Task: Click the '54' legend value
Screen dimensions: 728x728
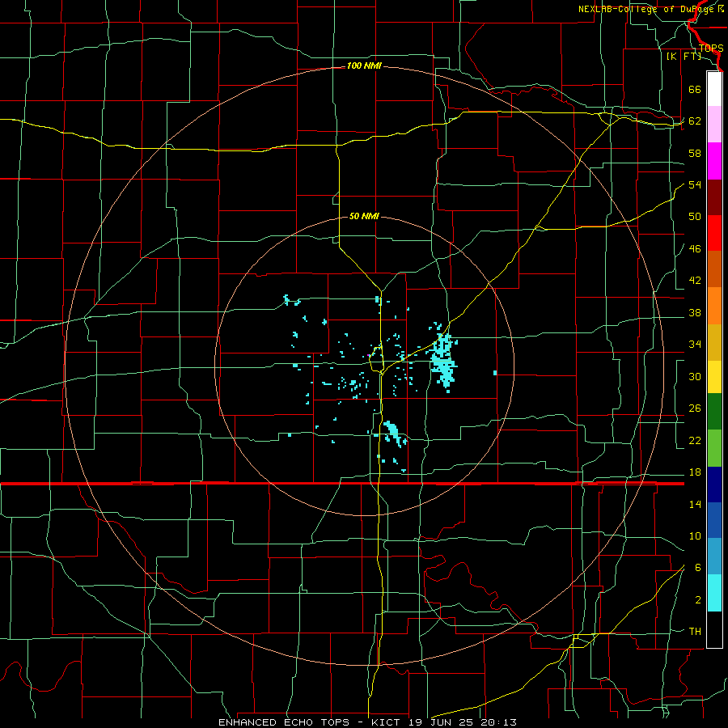Action: 695,184
